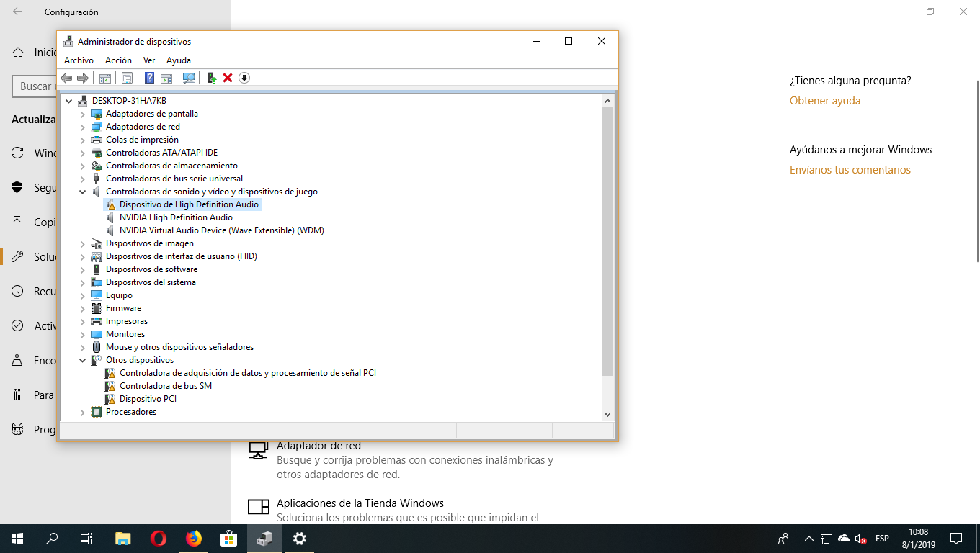Click the Impresoras category icon
The height and width of the screenshot is (553, 980).
pyautogui.click(x=97, y=321)
